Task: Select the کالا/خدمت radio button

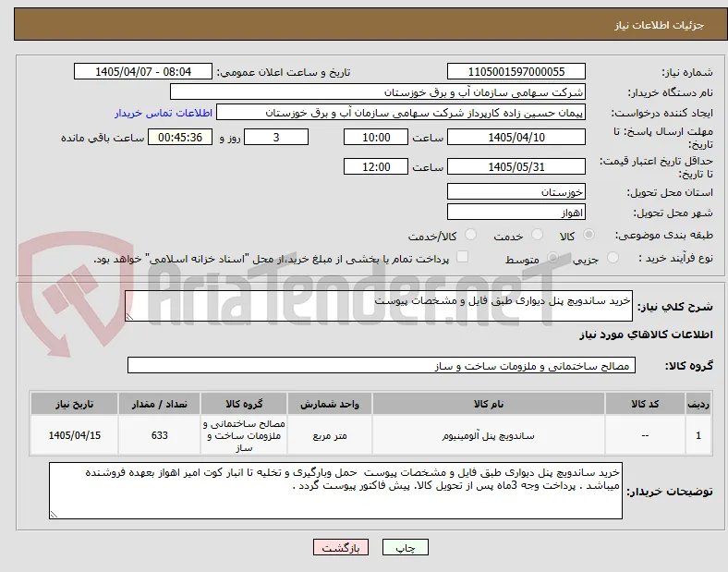Action: [470, 235]
